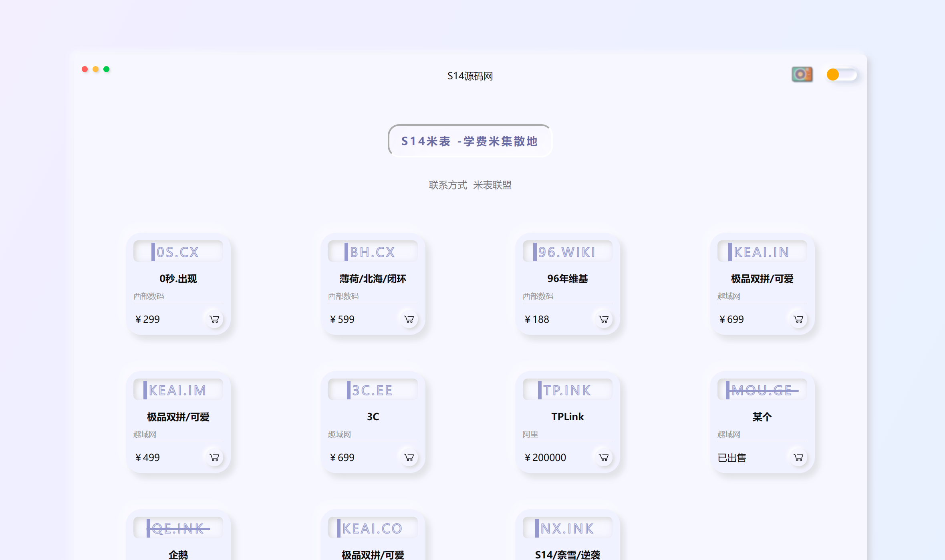Click the cart icon on KEAI.IM listing
The image size is (945, 560).
(x=214, y=457)
